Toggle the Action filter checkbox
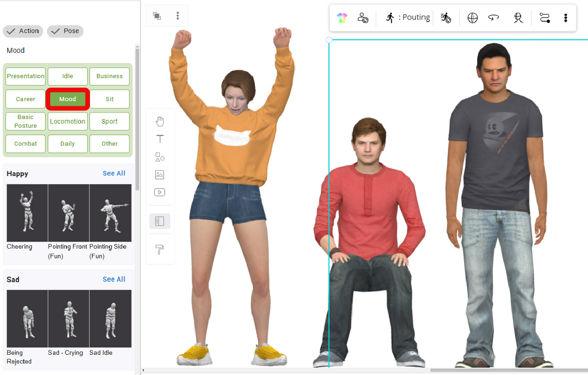 click(x=23, y=31)
